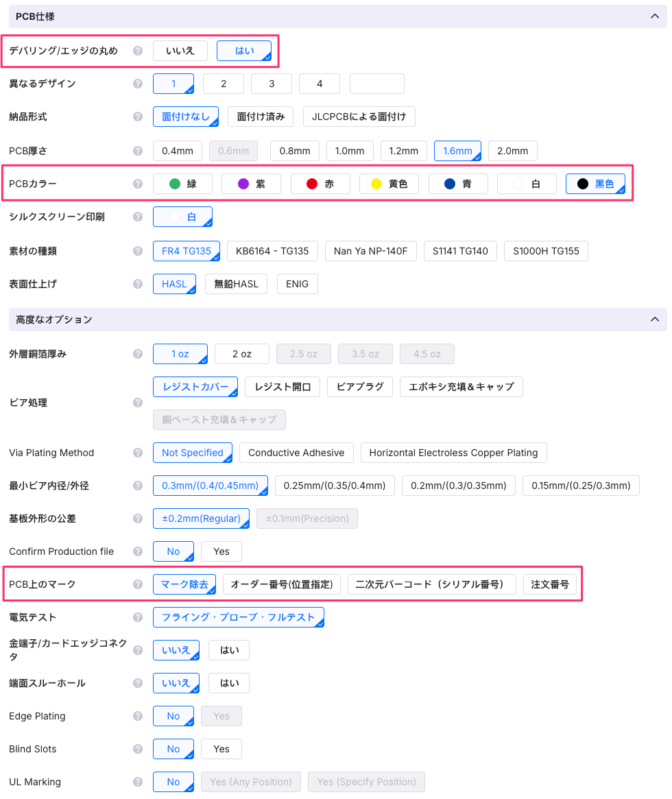The width and height of the screenshot is (672, 799).
Task: Choose はい for 端面スルーホール
Action: (229, 683)
